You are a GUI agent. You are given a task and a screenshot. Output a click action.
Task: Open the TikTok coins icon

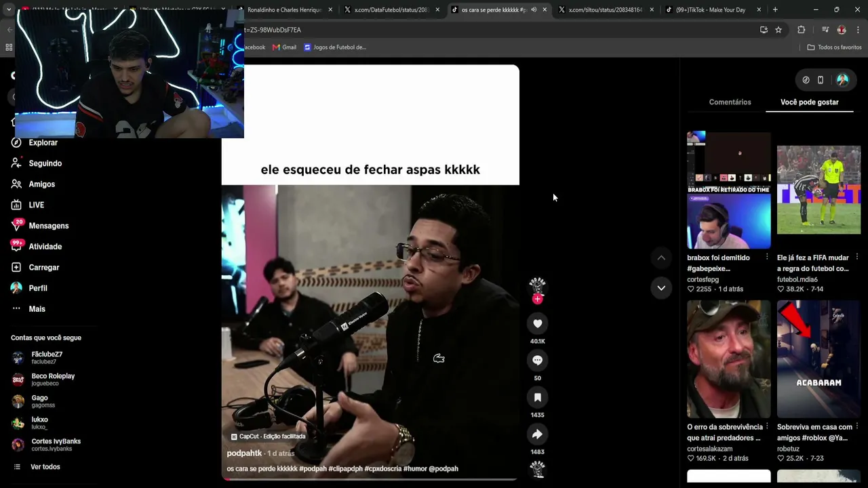(x=806, y=80)
